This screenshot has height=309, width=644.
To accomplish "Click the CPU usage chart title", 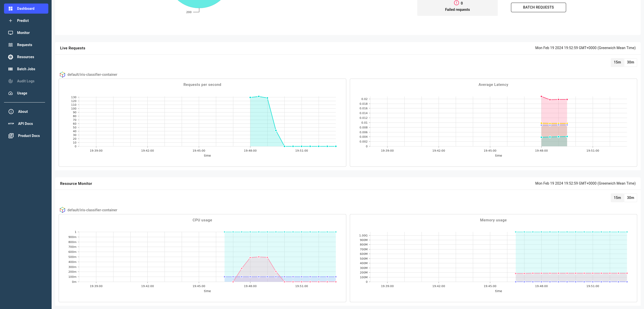I will coord(202,220).
